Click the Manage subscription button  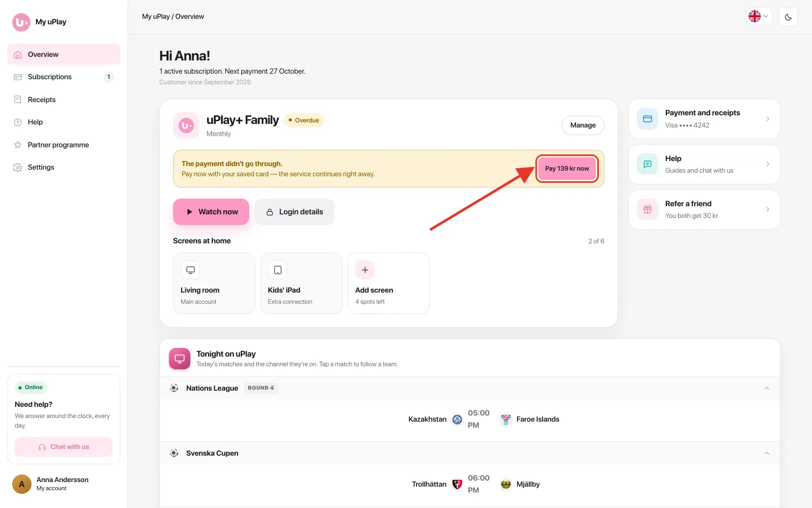click(583, 125)
